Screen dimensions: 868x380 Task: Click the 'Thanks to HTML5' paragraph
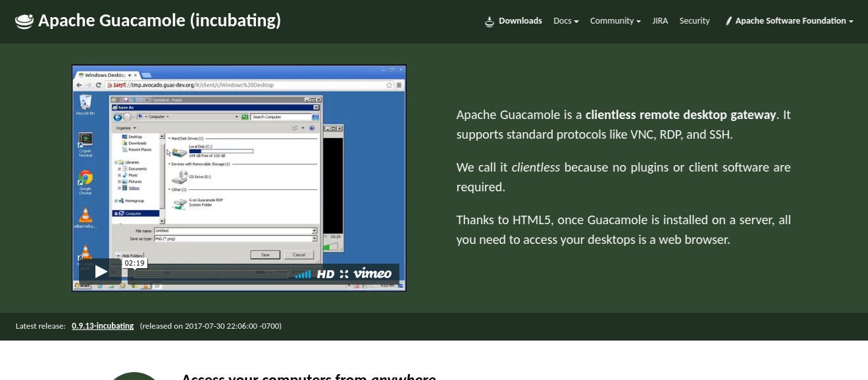pos(623,230)
